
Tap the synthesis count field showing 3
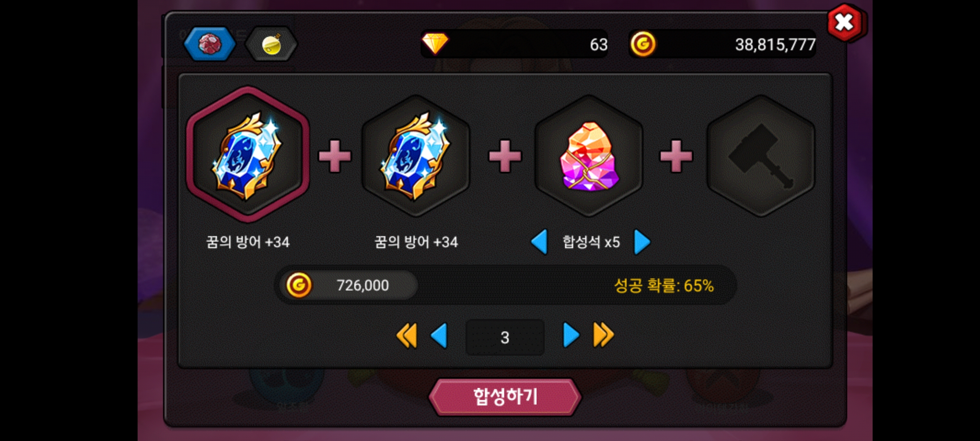pos(505,337)
